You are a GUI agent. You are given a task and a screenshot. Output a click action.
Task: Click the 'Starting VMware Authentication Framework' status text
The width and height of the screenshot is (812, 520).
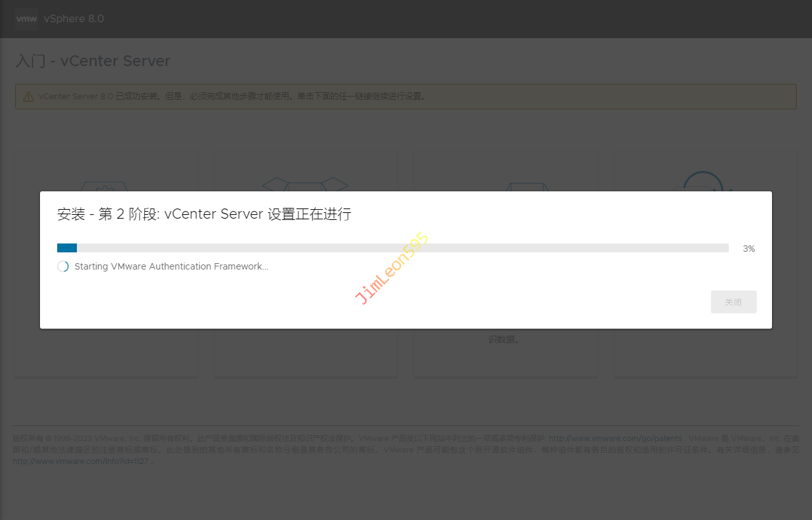point(172,266)
